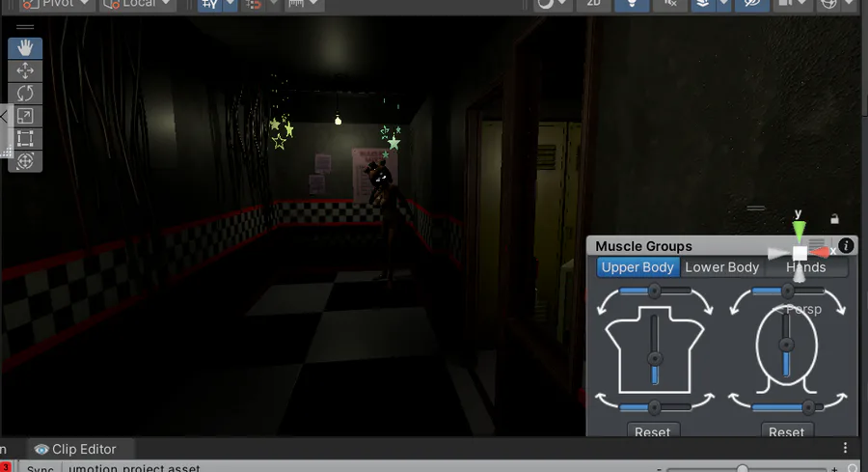Adjust torso vertical bend slider
The width and height of the screenshot is (868, 472).
(655, 349)
